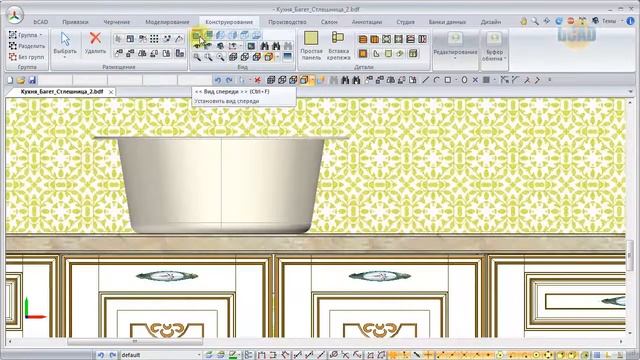Open dropdown arrow next to shaded cube in Вид
Viewport: 640px width, 360px height.
click(278, 57)
